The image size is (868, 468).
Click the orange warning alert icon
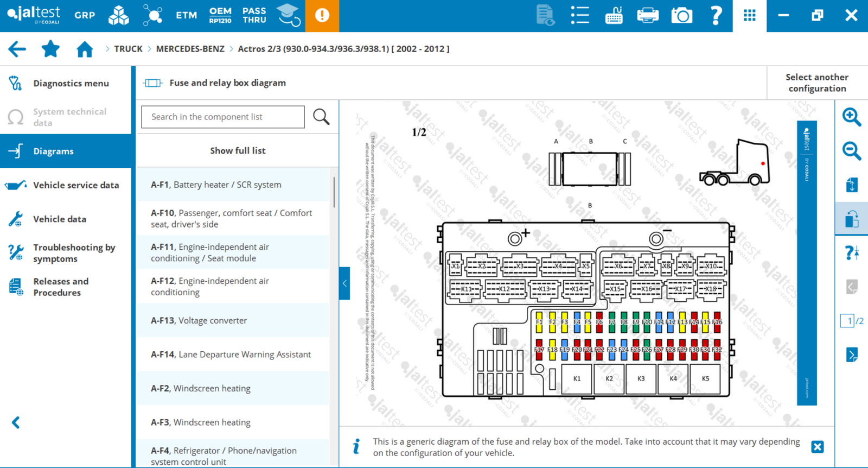322,15
